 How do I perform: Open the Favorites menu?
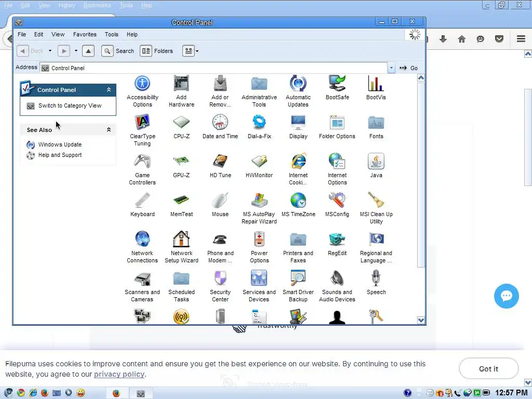(85, 34)
